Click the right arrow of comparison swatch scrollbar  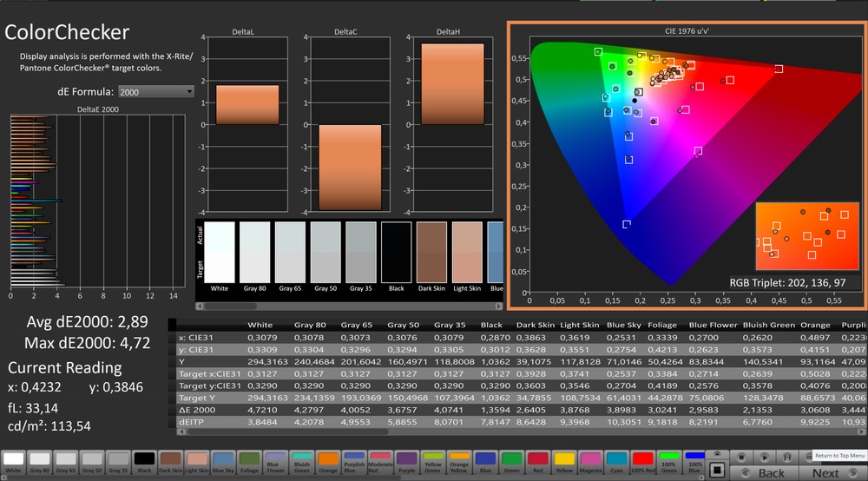[x=499, y=306]
